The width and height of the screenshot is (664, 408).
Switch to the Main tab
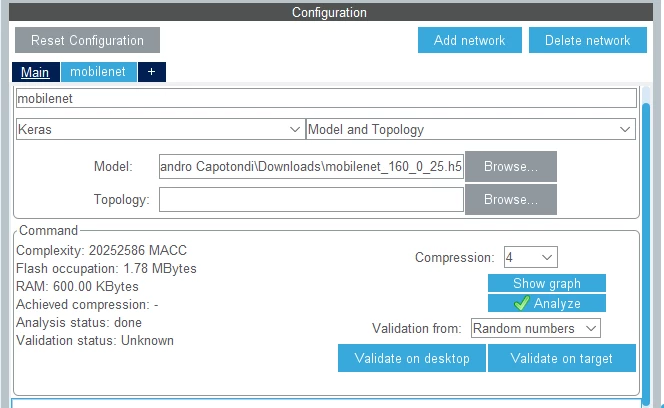click(x=36, y=72)
